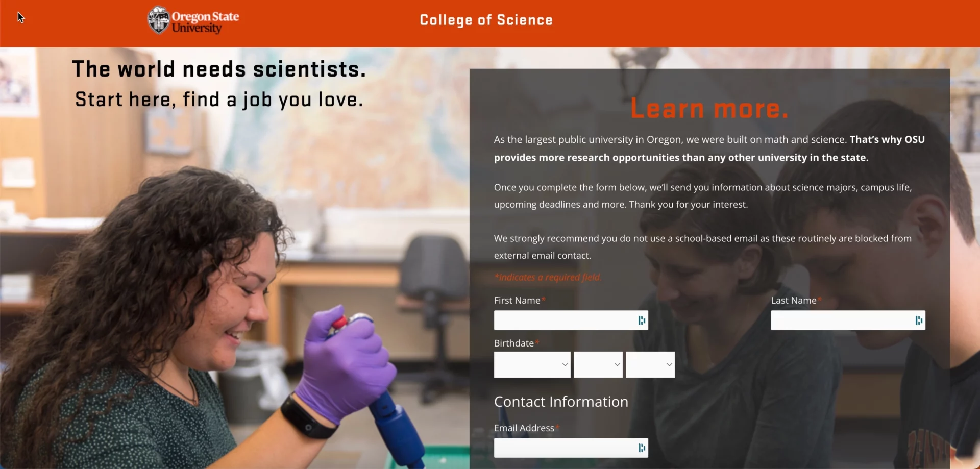Click the "Start here, find a job you love." tagline
Screen dimensions: 980x469
tap(219, 100)
